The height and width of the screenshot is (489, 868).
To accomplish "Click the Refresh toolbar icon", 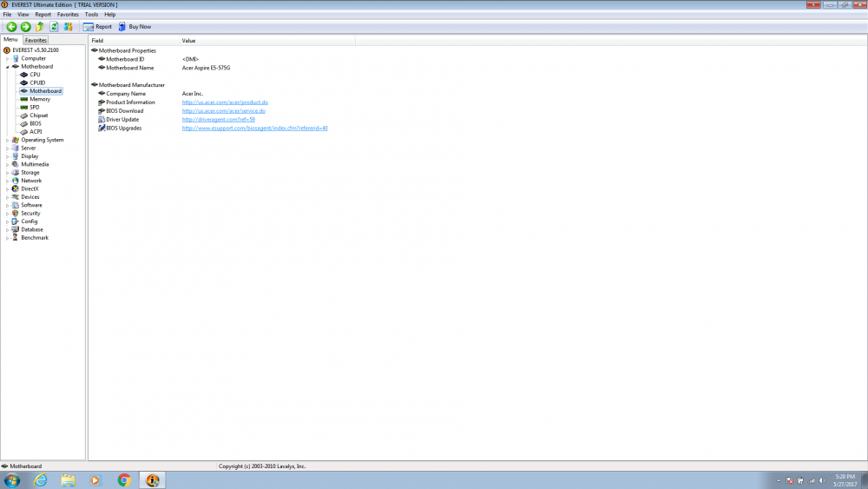I will 54,27.
